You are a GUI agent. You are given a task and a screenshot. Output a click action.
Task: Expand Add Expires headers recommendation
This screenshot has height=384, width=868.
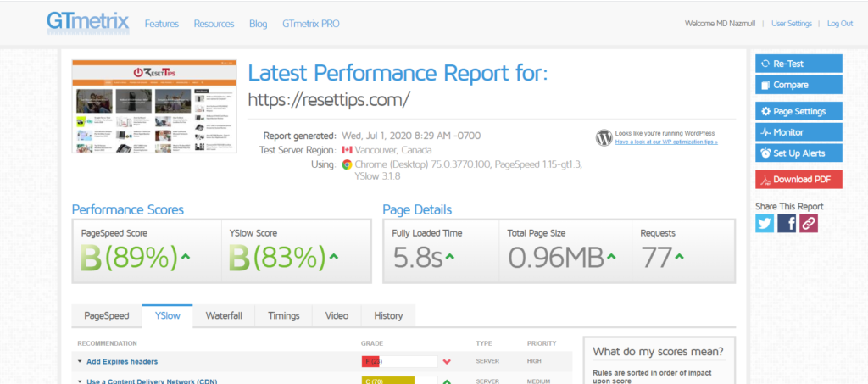click(80, 361)
